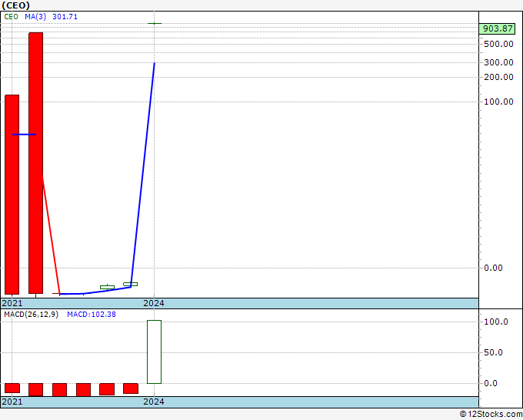Click the 2024 label on price chart axis

(154, 303)
